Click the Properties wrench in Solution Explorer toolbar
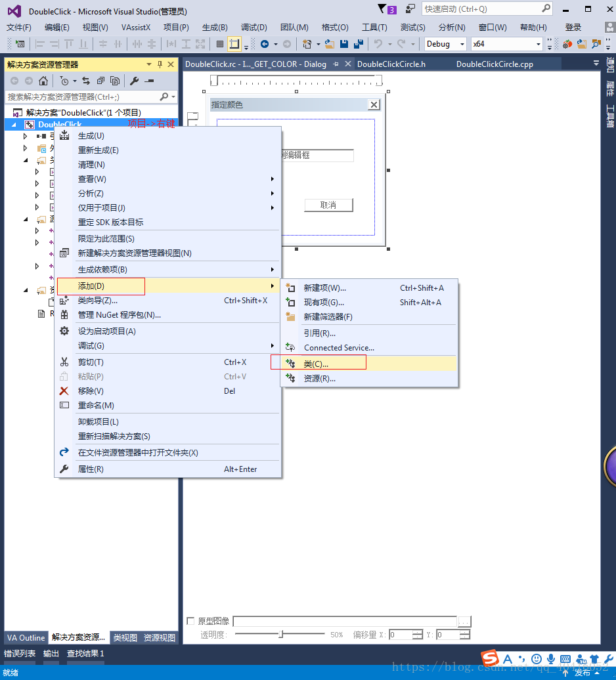 pyautogui.click(x=135, y=81)
